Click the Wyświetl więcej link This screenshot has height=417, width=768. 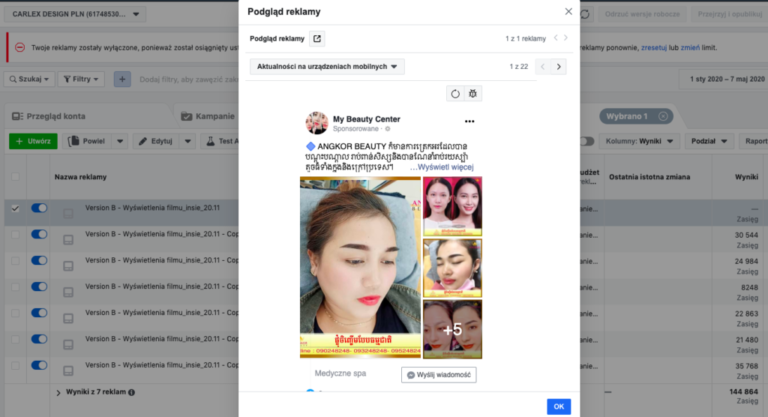pyautogui.click(x=445, y=169)
